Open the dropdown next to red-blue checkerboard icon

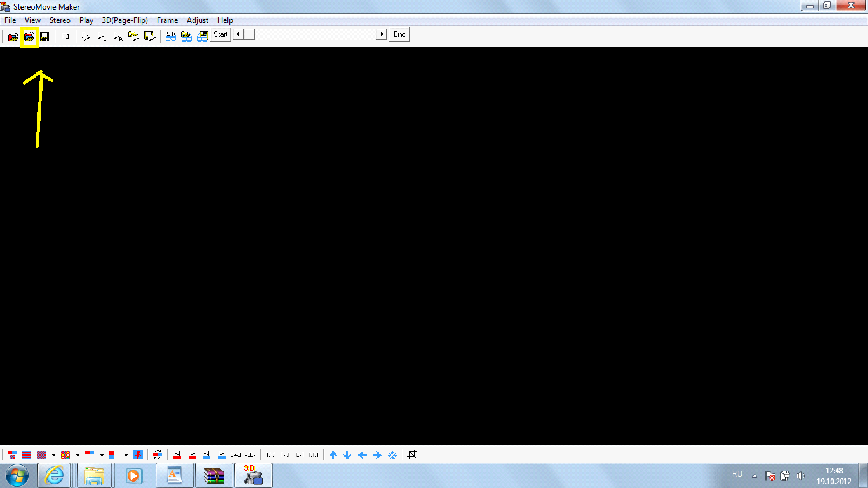pos(53,455)
